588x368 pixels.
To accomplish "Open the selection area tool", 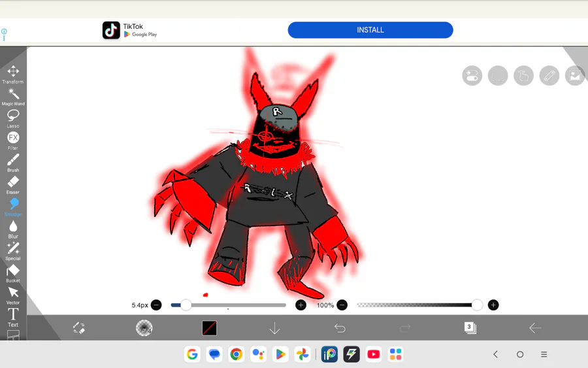I will point(498,76).
